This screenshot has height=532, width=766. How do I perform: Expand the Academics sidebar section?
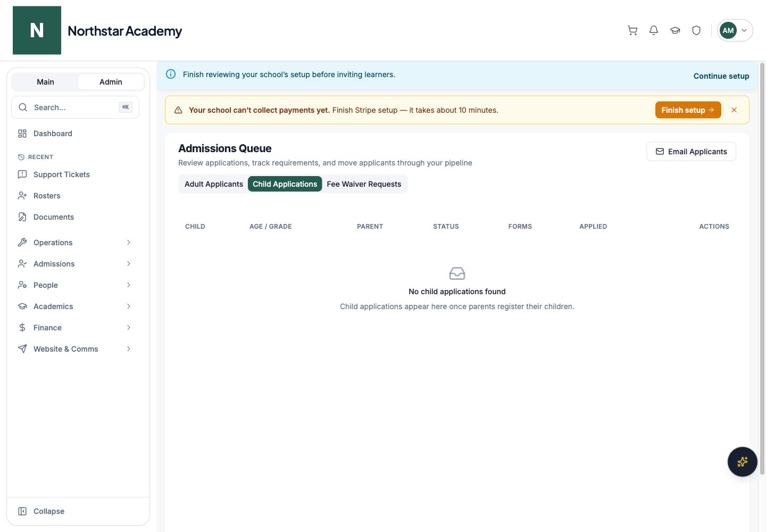pyautogui.click(x=75, y=306)
